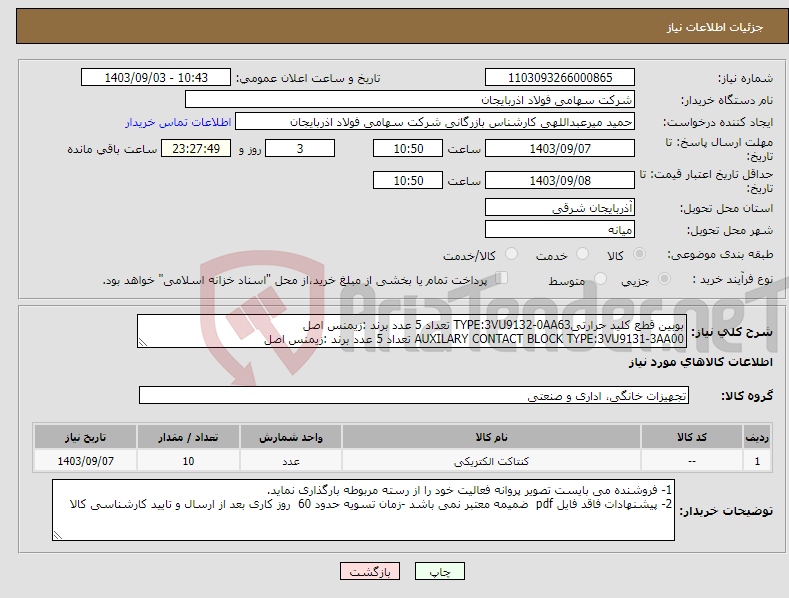Click the resize handle of description box
This screenshot has height=598, width=789.
click(x=143, y=342)
